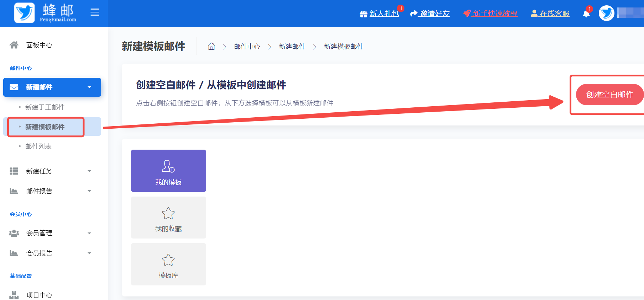Expand the 邮件报告 dropdown arrow
644x300 pixels.
tap(89, 191)
